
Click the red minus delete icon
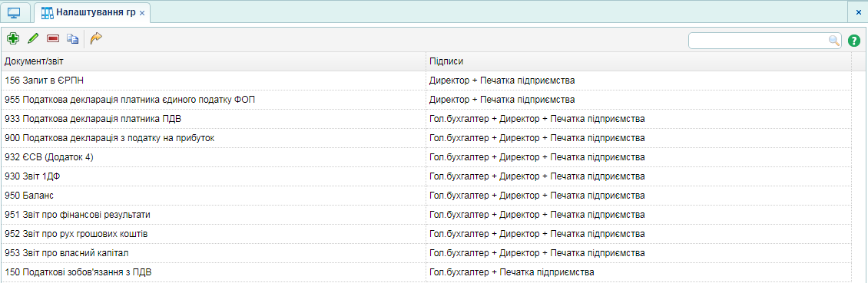click(52, 38)
